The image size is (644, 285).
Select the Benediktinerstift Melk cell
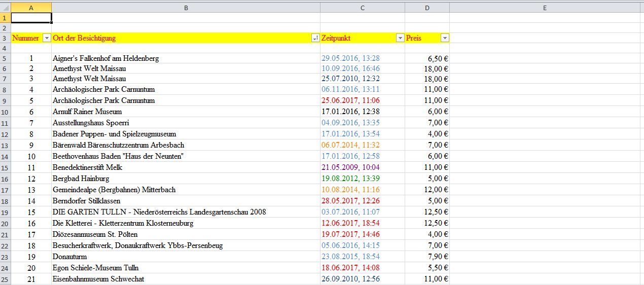(x=186, y=167)
